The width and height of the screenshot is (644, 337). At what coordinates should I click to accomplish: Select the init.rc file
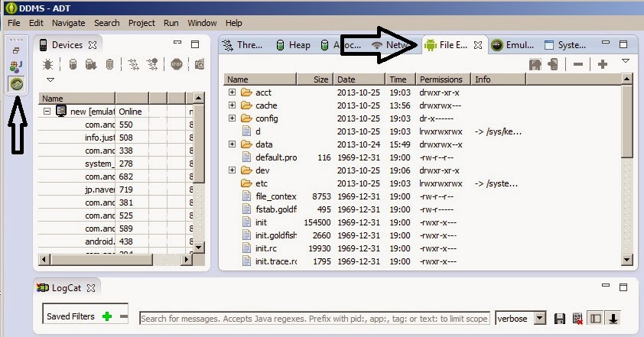(266, 248)
